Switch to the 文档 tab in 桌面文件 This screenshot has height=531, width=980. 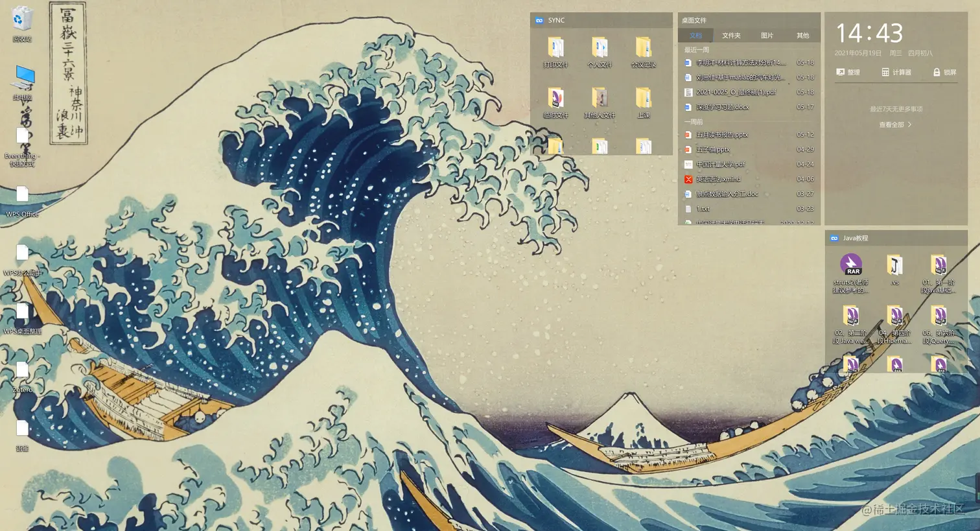pos(695,36)
